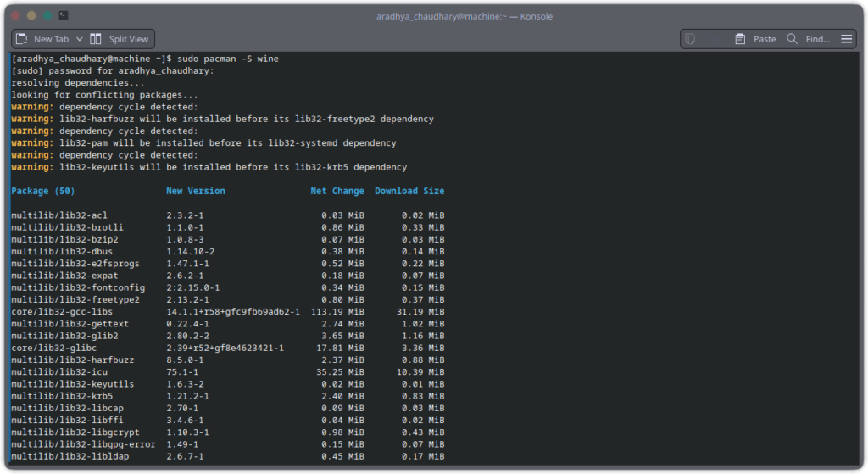Image resolution: width=868 pixels, height=474 pixels.
Task: Click the 35.25 MiB net change value
Action: point(340,372)
